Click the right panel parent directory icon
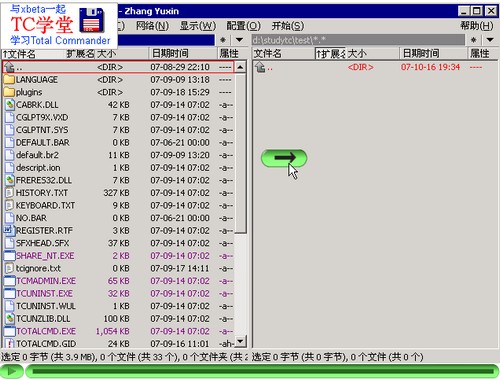 pos(260,67)
